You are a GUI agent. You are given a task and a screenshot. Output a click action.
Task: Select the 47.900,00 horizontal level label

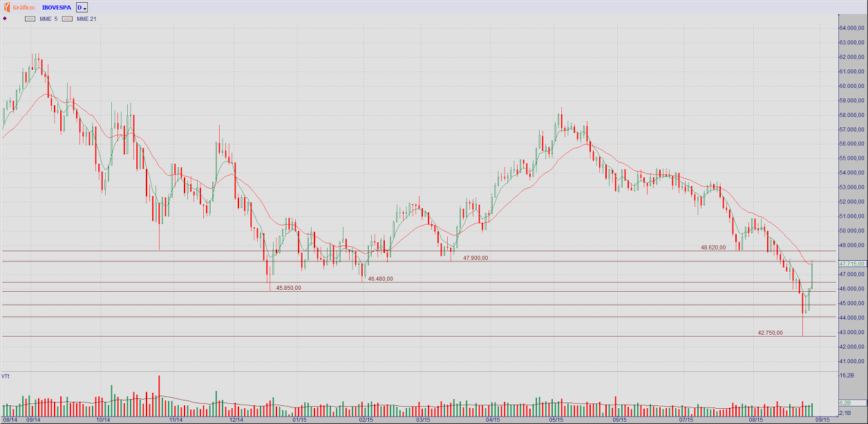pyautogui.click(x=475, y=258)
